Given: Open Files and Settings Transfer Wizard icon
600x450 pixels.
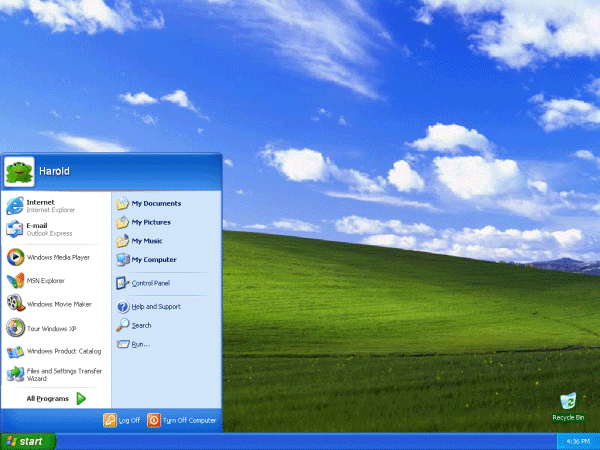Looking at the screenshot, I should point(15,374).
